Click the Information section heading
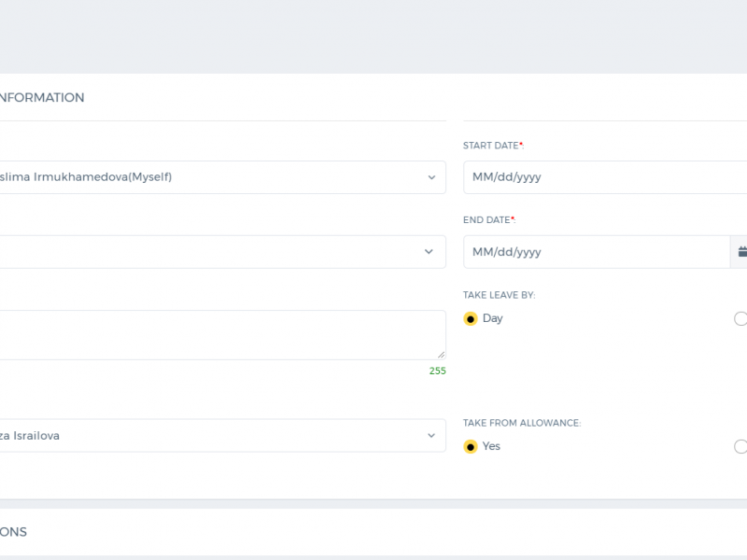The width and height of the screenshot is (747, 560). point(42,98)
